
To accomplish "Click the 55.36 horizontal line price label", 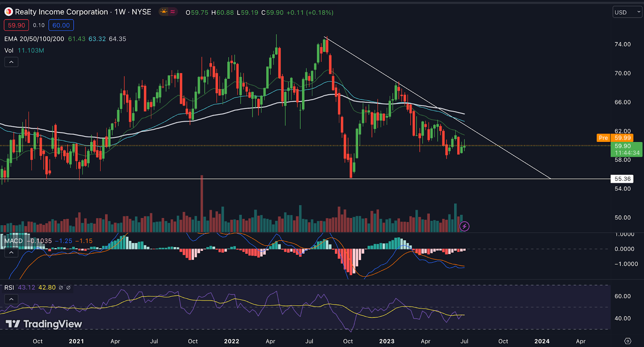I will tap(622, 179).
